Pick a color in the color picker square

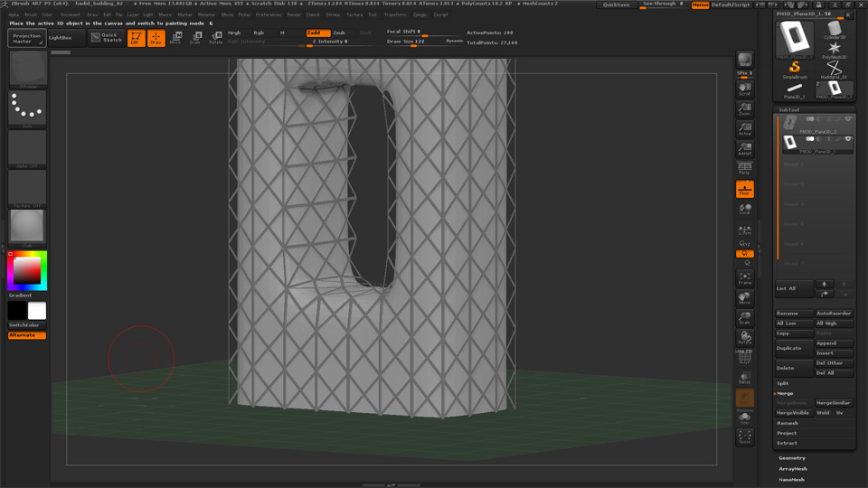[27, 270]
